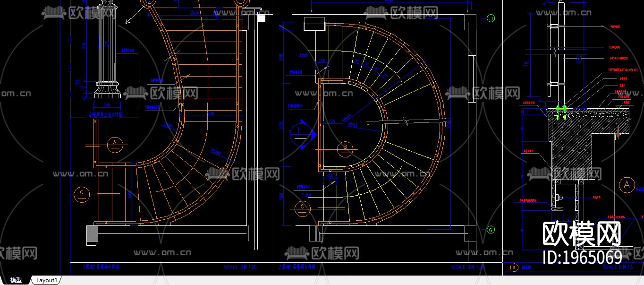Select circled B marker in middle stair plan
This screenshot has width=644, height=285.
point(346,149)
